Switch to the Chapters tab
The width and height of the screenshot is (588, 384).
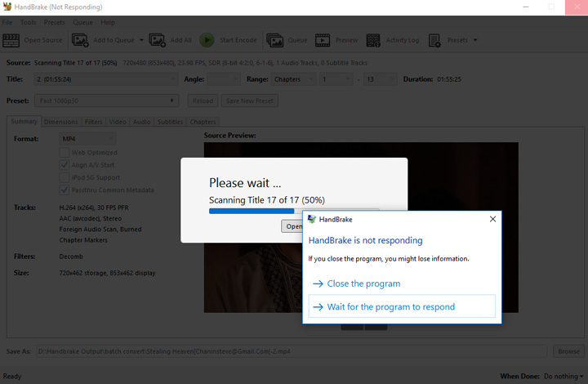click(x=203, y=122)
